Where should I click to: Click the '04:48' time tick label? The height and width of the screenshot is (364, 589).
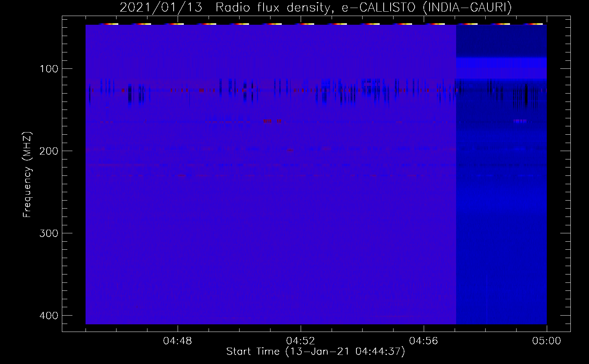(178, 341)
